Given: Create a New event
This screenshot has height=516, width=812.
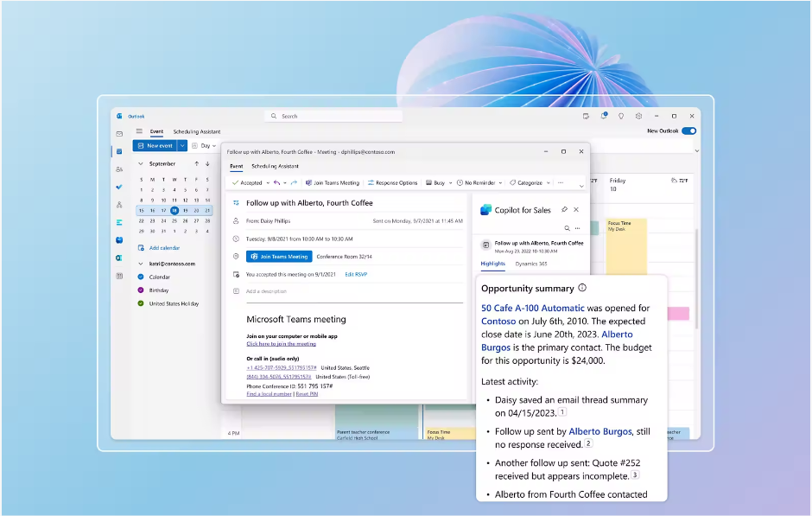Looking at the screenshot, I should [x=155, y=146].
